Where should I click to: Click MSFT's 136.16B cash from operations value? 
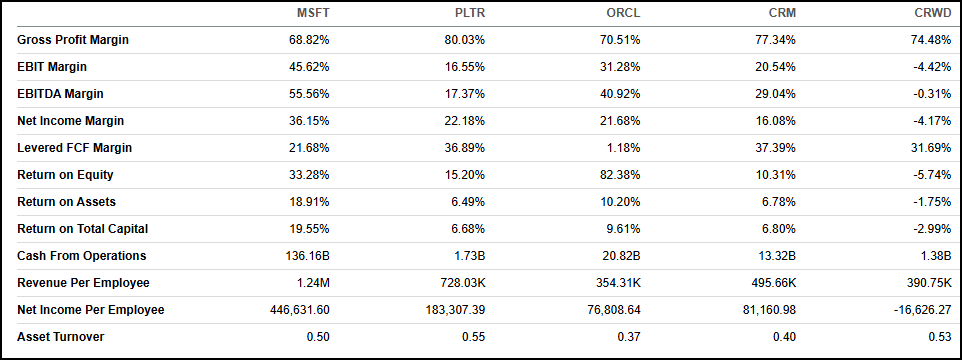tap(309, 256)
